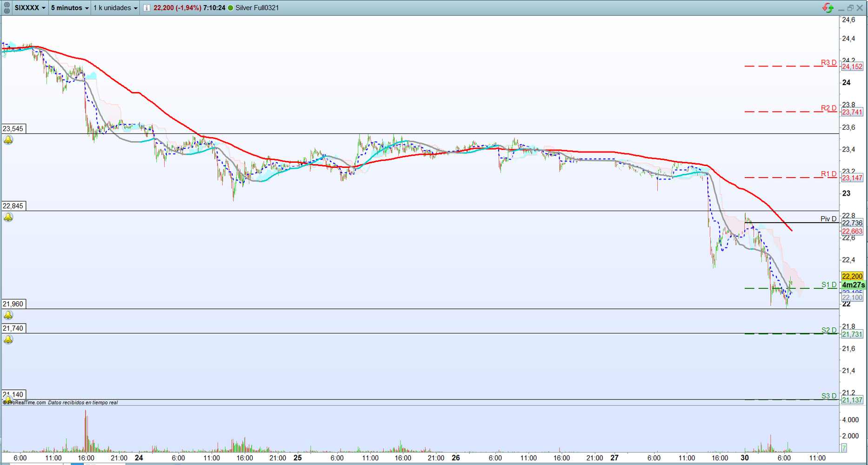Click the ProRealTime.com link text

(x=27, y=403)
